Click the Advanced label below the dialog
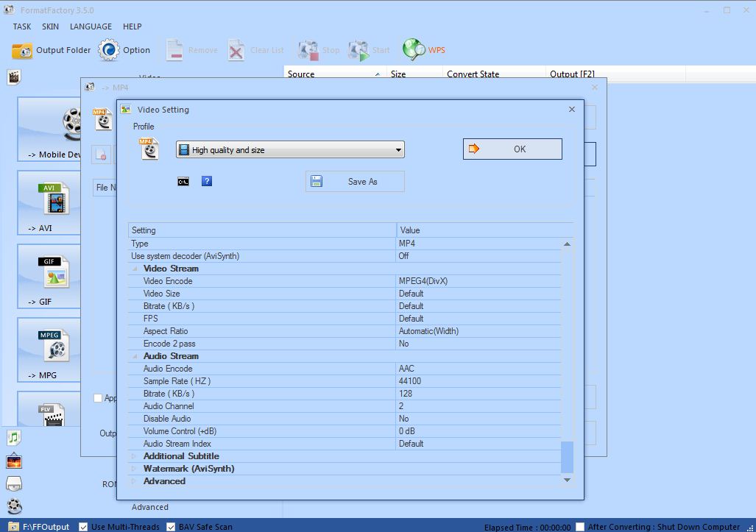The image size is (756, 532). (x=150, y=507)
